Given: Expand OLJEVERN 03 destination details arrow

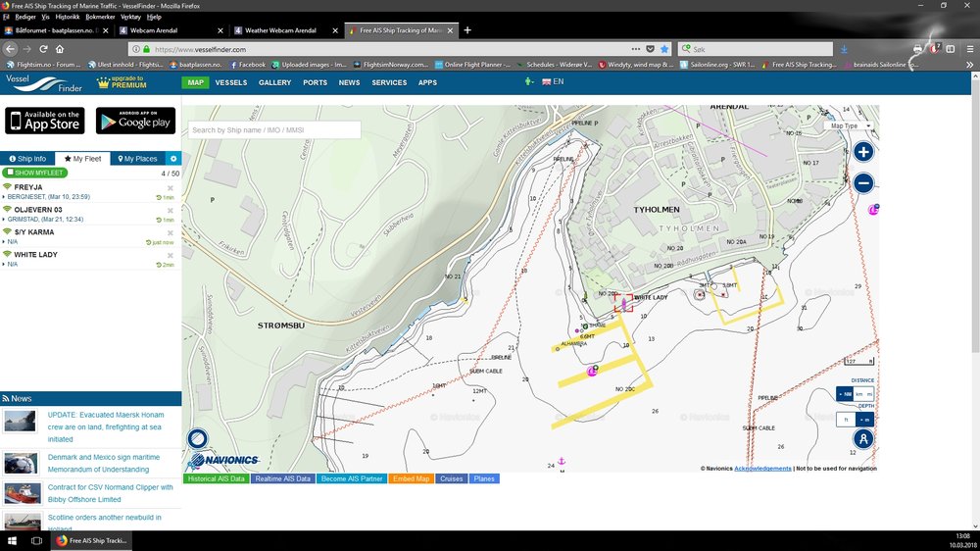Looking at the screenshot, I should point(4,220).
